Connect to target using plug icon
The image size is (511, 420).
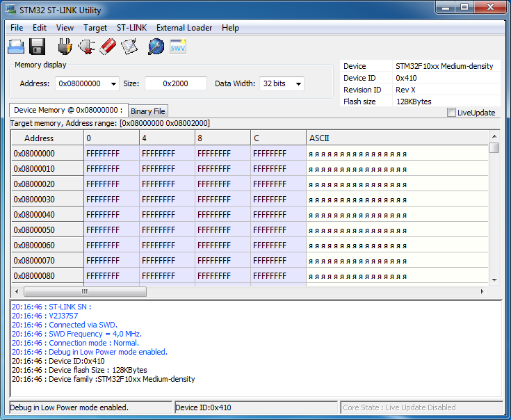click(x=65, y=47)
